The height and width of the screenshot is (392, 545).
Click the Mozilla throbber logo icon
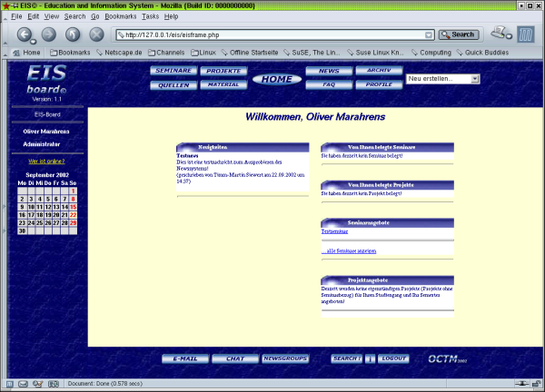(x=526, y=34)
